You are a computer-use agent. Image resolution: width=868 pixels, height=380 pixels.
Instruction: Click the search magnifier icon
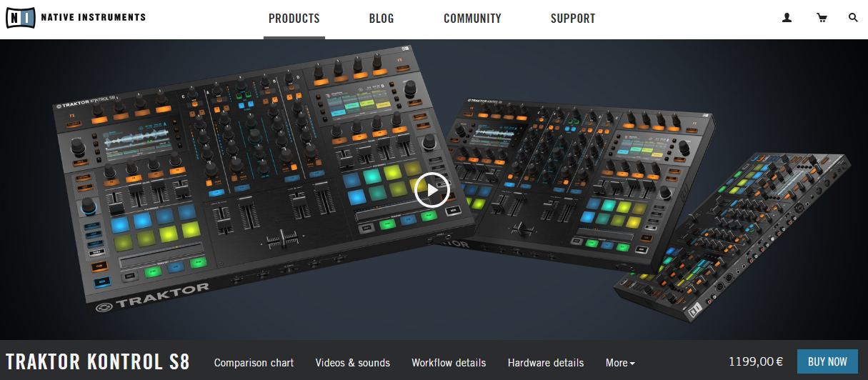pos(853,18)
